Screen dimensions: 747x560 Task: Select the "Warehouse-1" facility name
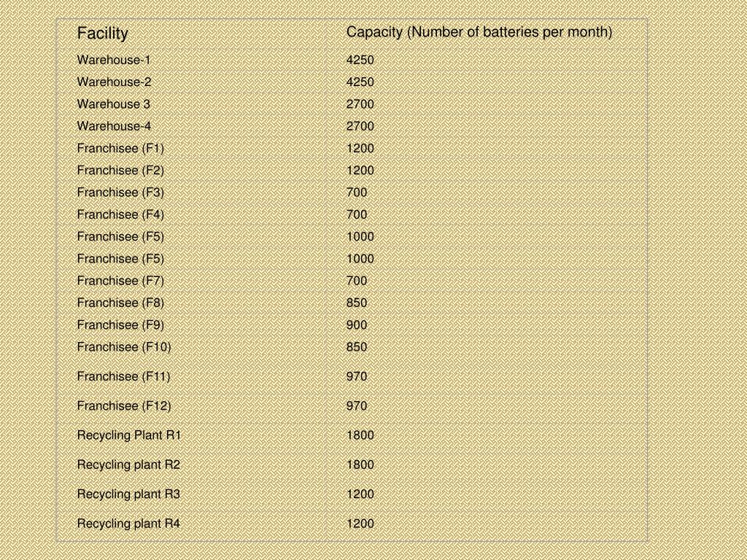(x=113, y=60)
